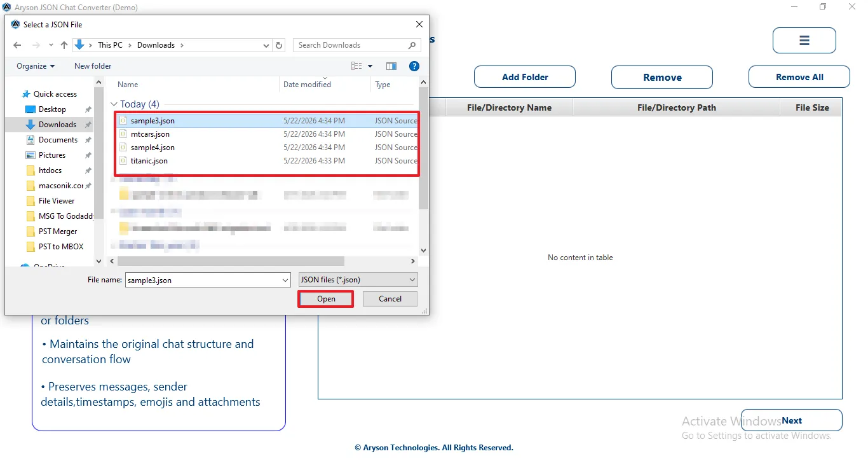
Task: Collapse the Today (4) group
Action: point(114,104)
